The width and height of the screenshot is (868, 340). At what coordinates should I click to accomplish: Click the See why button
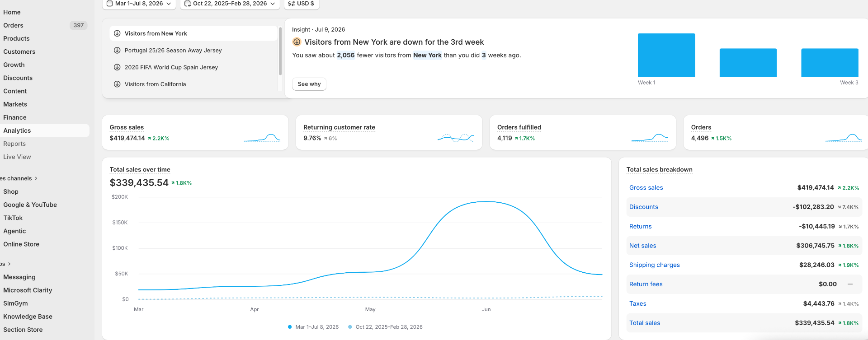pos(309,84)
